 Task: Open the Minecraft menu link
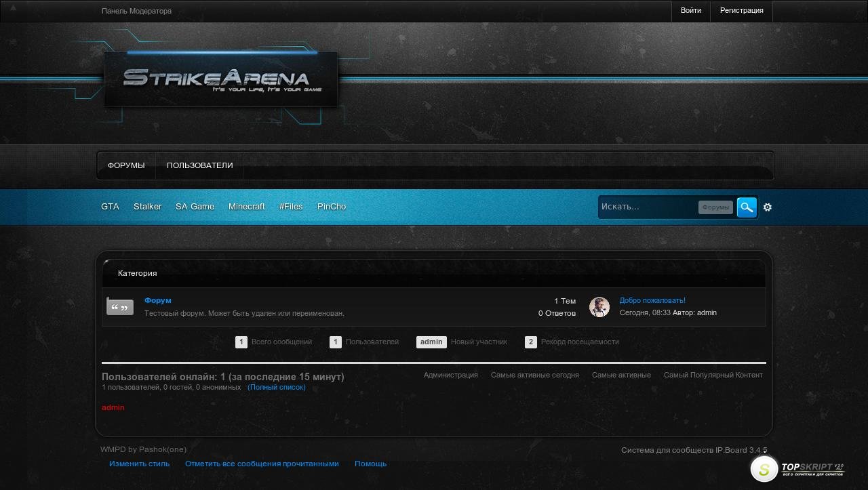[247, 207]
